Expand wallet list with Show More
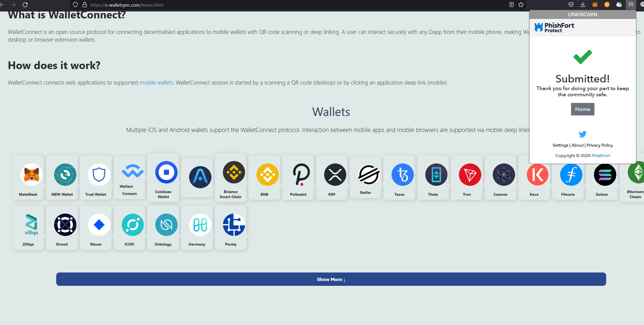 [x=331, y=279]
